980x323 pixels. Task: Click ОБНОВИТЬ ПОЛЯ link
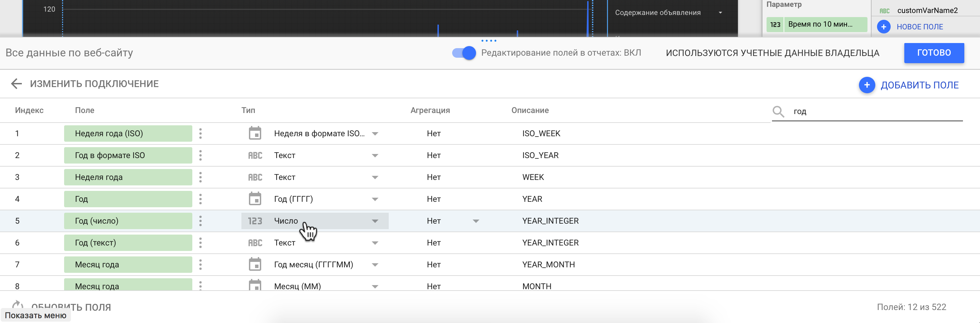tap(71, 307)
